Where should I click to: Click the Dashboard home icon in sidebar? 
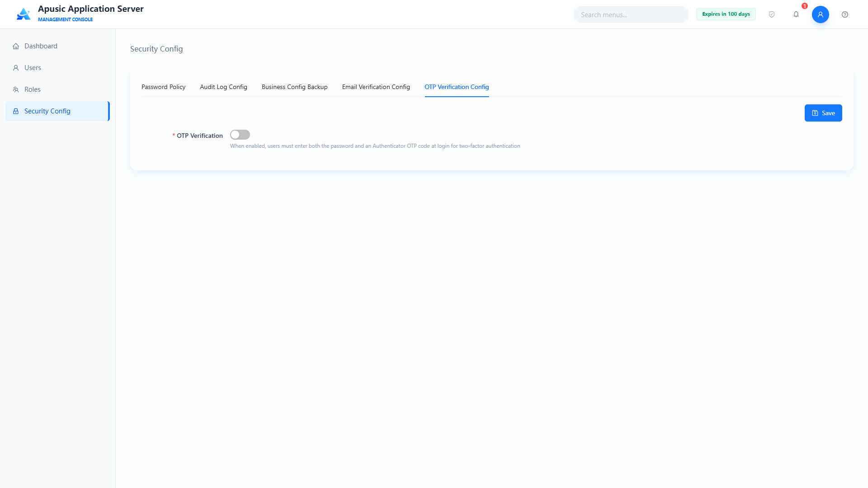click(16, 46)
